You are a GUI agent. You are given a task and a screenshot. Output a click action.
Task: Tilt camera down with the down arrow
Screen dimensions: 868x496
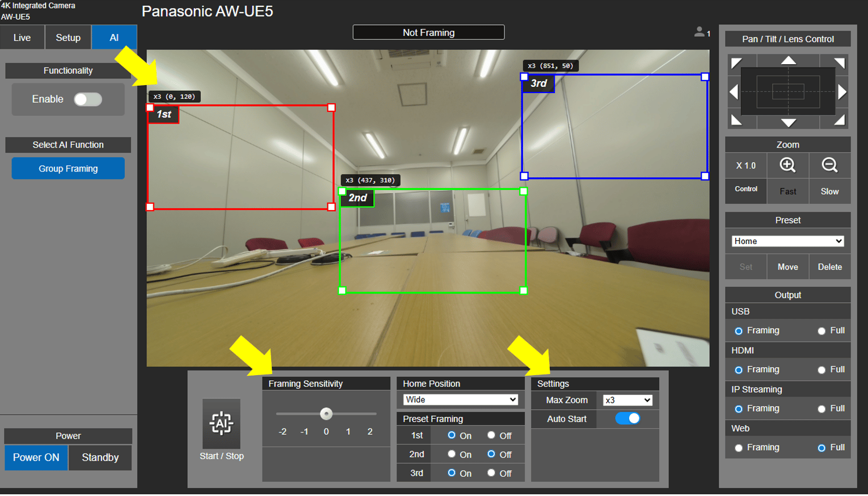pyautogui.click(x=788, y=123)
